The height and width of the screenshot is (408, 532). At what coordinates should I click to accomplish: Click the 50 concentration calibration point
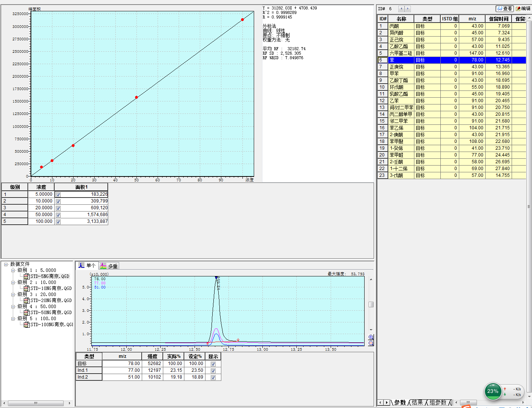pyautogui.click(x=136, y=97)
